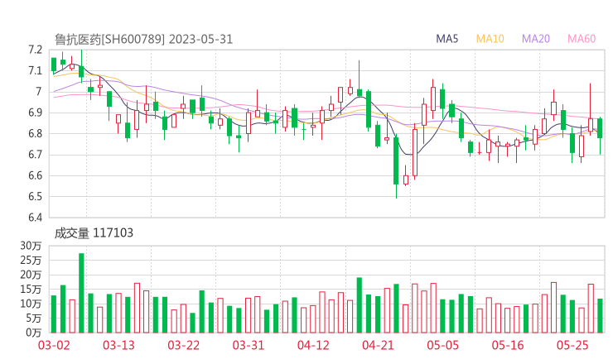Click the 03-02 date label
The image size is (613, 364).
[x=54, y=345]
